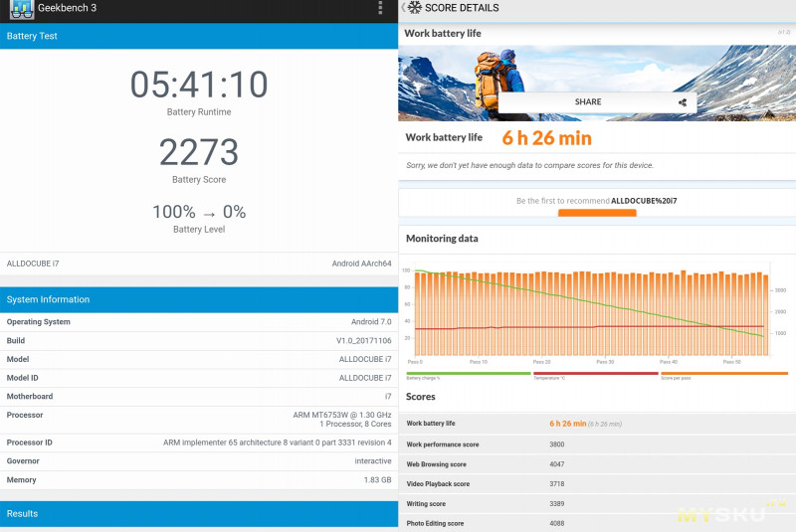Select the Battery Test header
Viewport: 796px width, 532px height.
coord(199,36)
